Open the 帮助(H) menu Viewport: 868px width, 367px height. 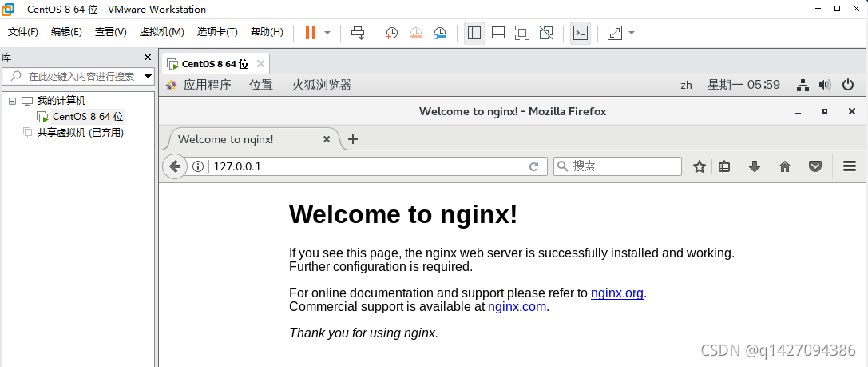(x=267, y=32)
